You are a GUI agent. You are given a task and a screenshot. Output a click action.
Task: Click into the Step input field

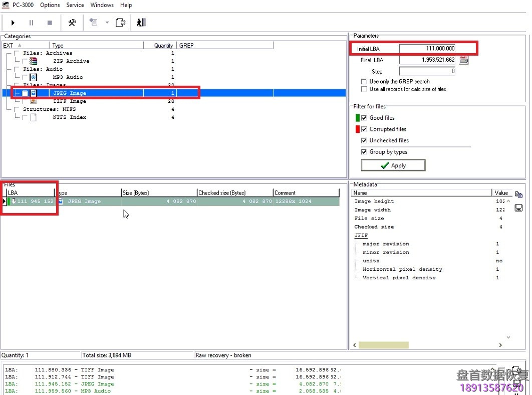pyautogui.click(x=427, y=71)
